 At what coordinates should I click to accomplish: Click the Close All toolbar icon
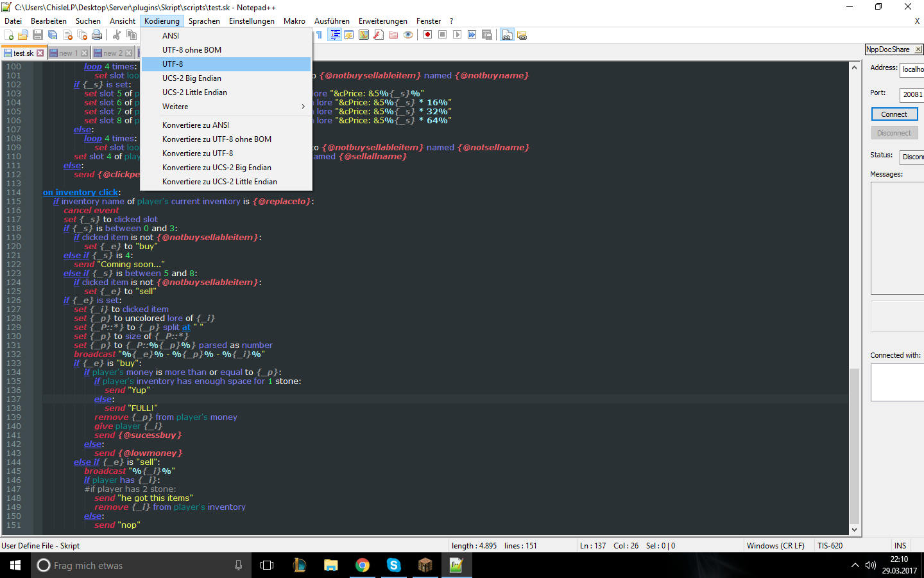[82, 35]
